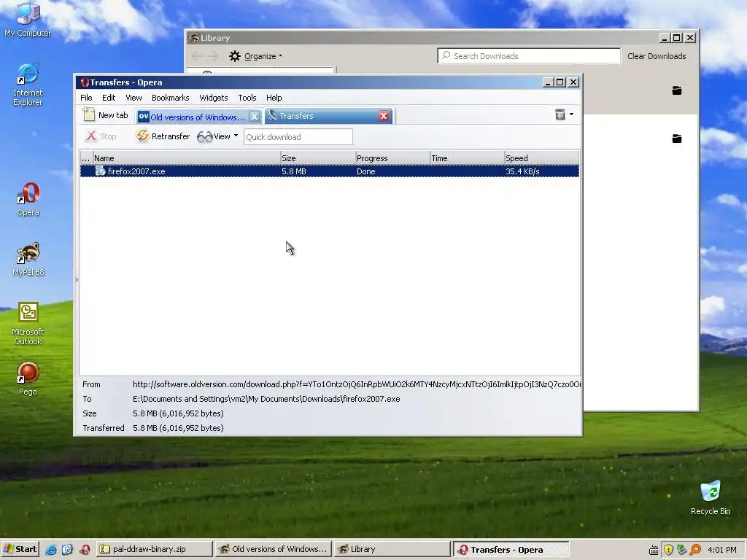Click Retransfer in the Opera toolbar

163,136
